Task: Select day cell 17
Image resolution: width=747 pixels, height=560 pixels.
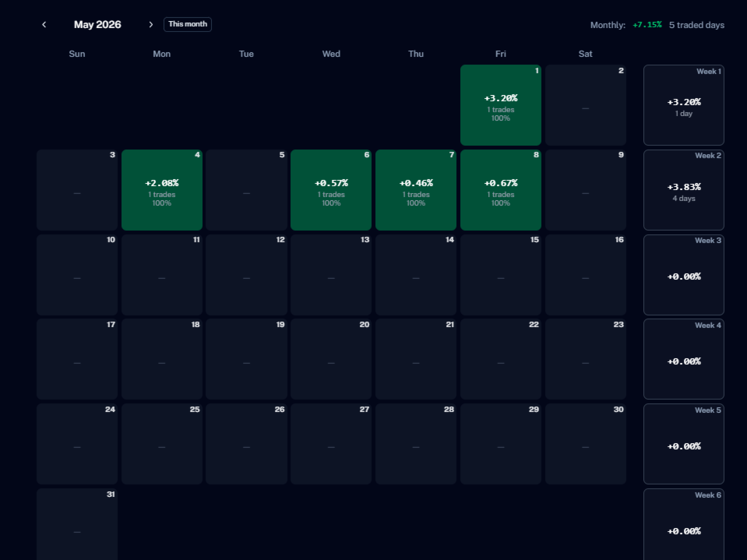Action: 77,359
